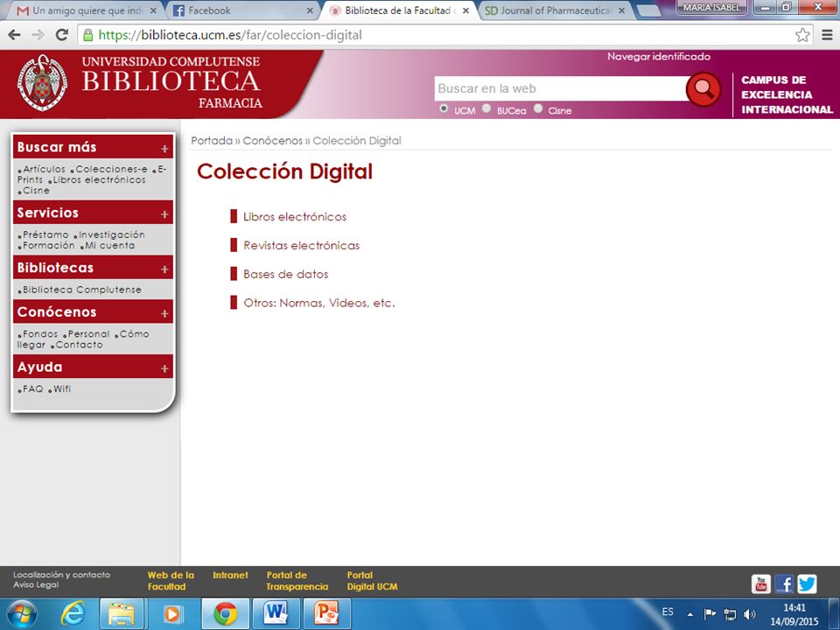Image resolution: width=840 pixels, height=630 pixels.
Task: Switch to PowerPoint from the taskbar
Action: [x=326, y=614]
